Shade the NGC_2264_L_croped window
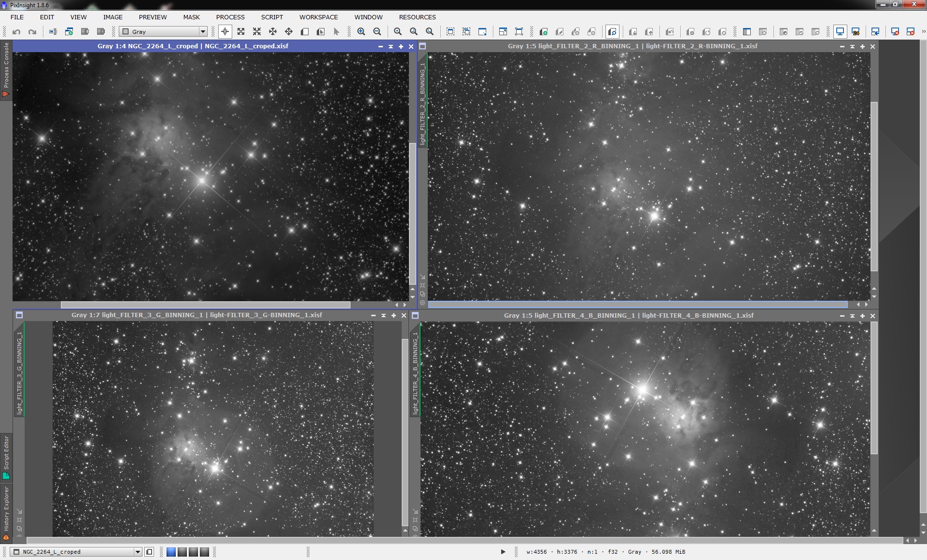Viewport: 927px width, 560px height. pyautogui.click(x=391, y=46)
